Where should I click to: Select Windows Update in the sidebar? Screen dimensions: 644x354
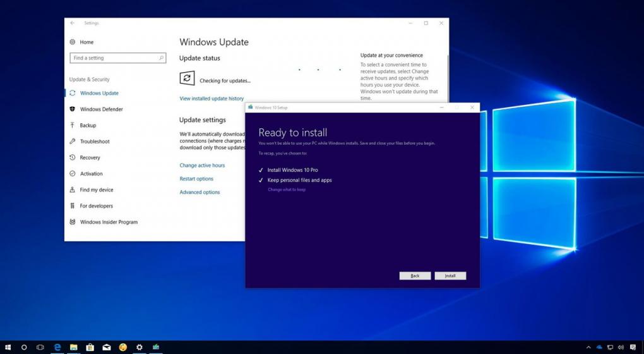point(99,93)
